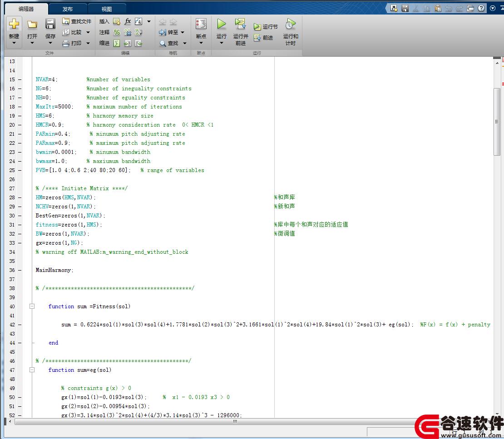Click the save icon in the quick access bar
This screenshot has height=439, width=504.
405,8
